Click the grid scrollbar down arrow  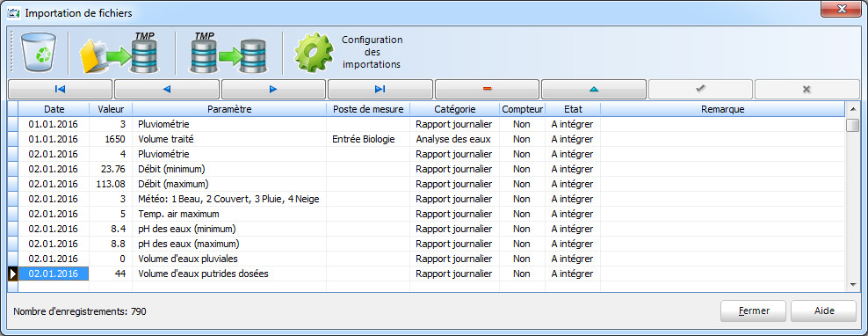pos(853,284)
